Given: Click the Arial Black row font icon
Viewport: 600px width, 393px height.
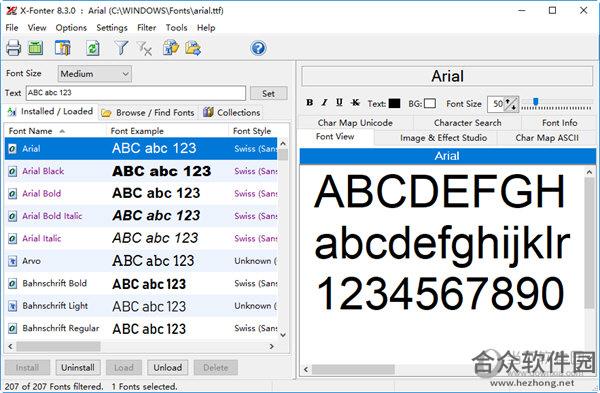Looking at the screenshot, I should click(x=13, y=171).
